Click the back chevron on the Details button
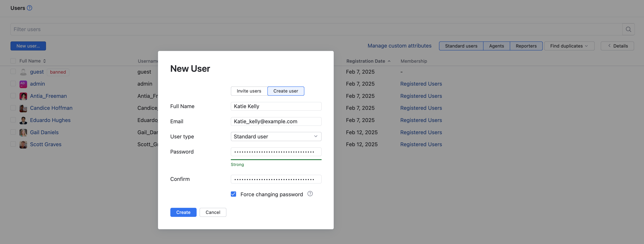 (609, 46)
